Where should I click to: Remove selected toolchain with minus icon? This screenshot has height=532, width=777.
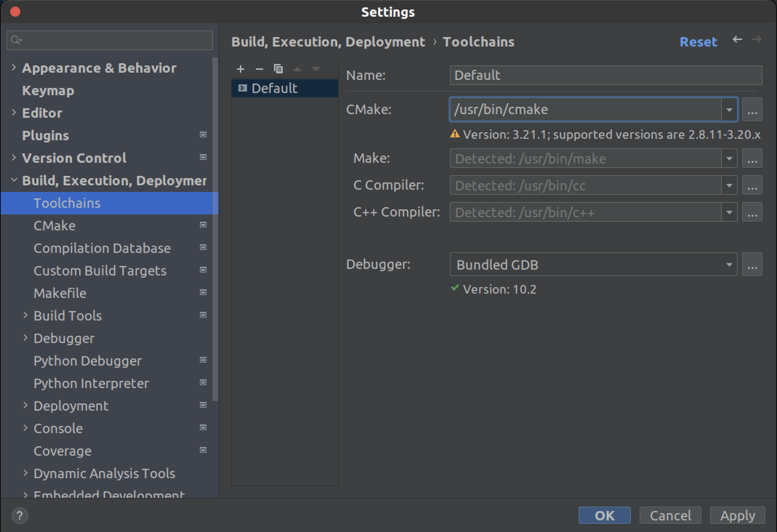259,69
